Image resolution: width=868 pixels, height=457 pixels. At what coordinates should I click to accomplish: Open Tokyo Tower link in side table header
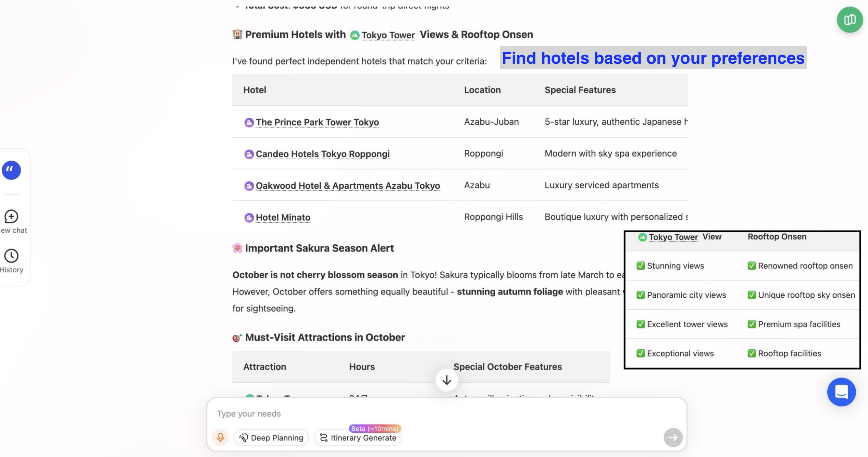[x=673, y=237]
